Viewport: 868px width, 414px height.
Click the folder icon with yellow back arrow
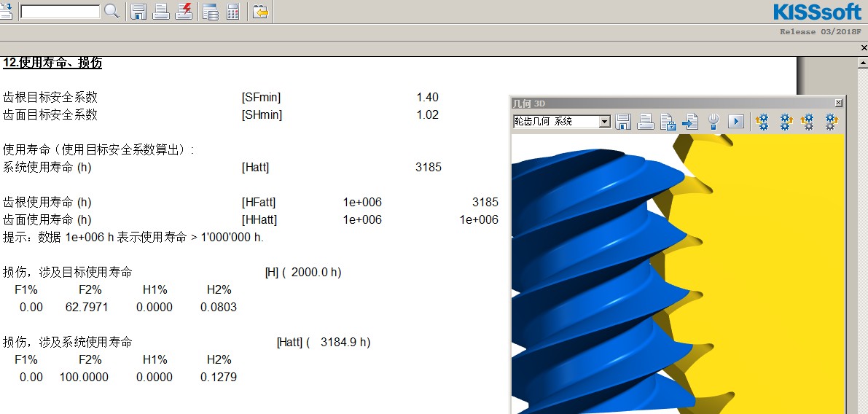pyautogui.click(x=260, y=11)
